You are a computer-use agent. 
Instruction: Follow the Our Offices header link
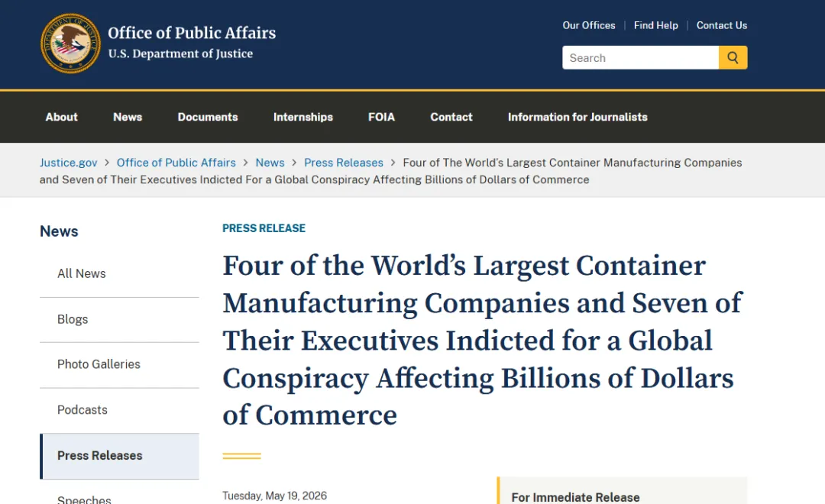[x=589, y=25]
